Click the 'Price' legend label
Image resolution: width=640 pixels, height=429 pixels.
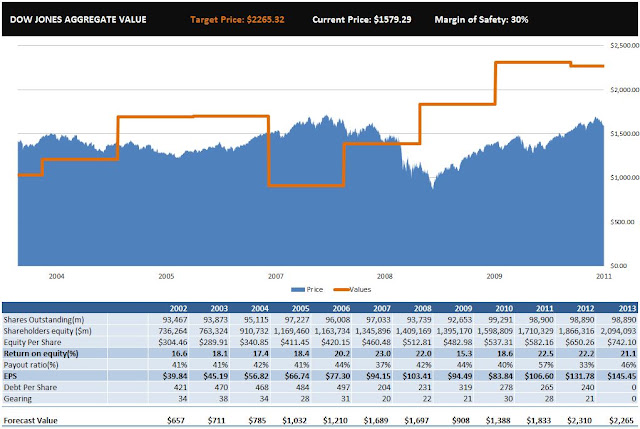pos(315,289)
